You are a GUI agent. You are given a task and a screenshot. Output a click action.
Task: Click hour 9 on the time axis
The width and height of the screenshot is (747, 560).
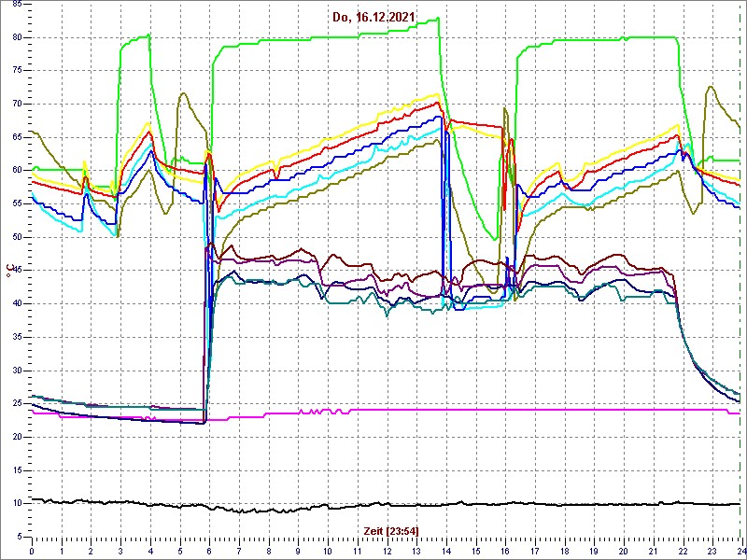coord(298,552)
